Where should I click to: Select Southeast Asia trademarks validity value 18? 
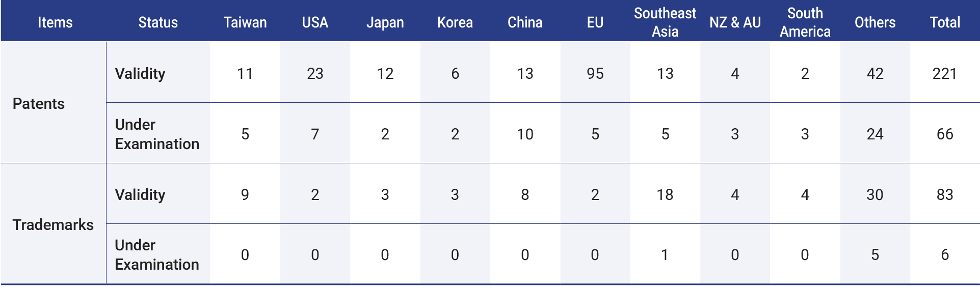[665, 195]
